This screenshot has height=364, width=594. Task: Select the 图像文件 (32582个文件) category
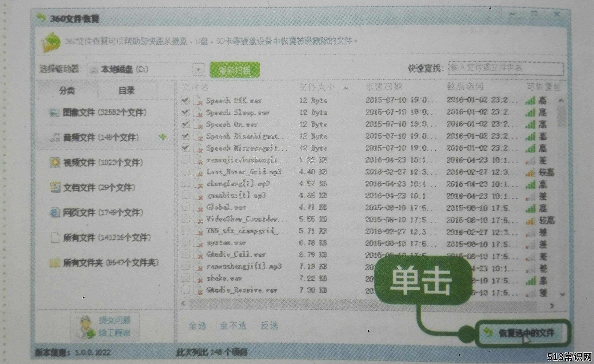tap(105, 112)
